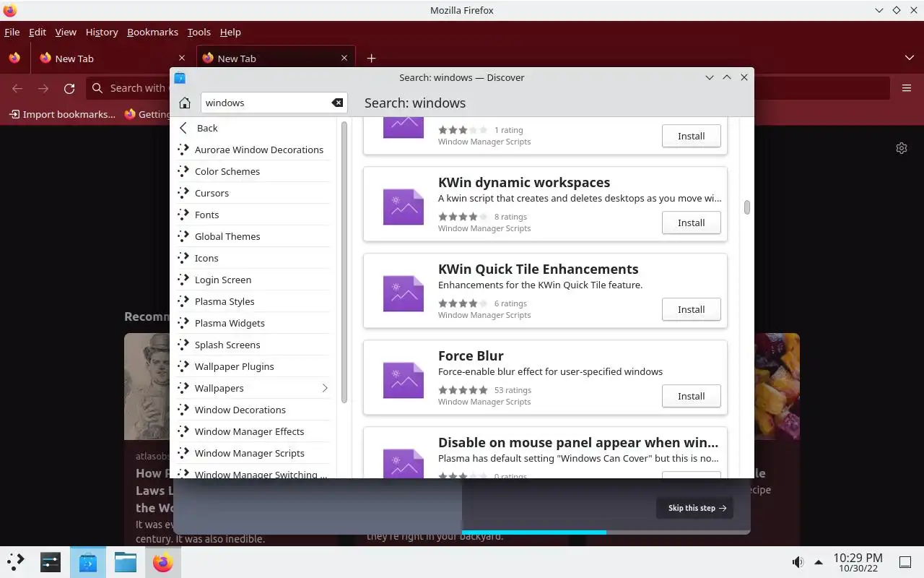This screenshot has width=924, height=578.
Task: Open the Force Blur entry title
Action: point(471,355)
